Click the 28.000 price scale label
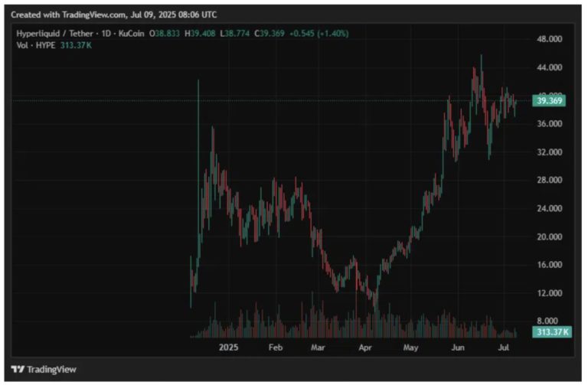 [x=550, y=180]
